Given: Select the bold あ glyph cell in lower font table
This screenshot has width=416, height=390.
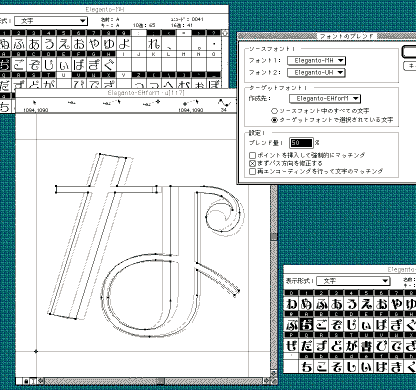Looking at the screenshot, I should (x=337, y=304).
